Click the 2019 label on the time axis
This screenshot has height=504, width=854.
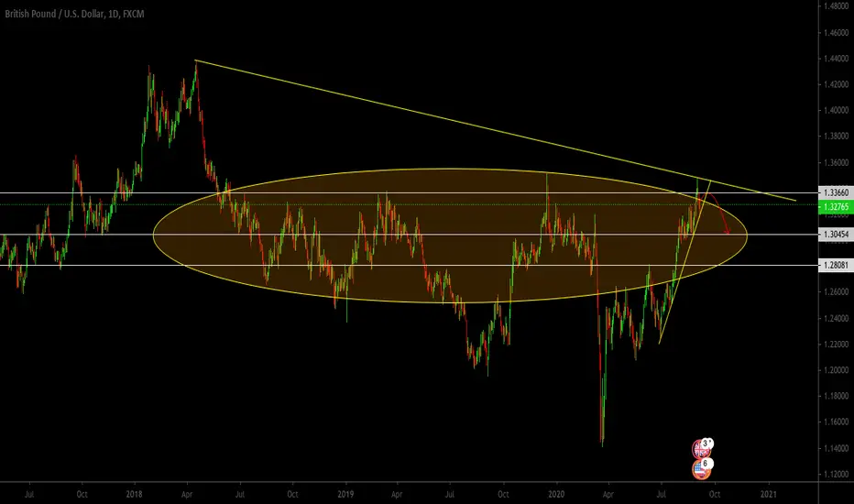(x=345, y=494)
